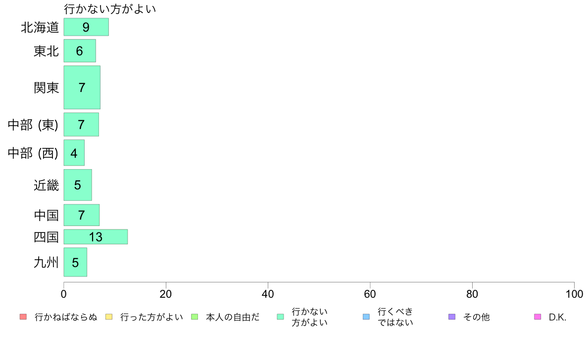Click the D.K. legend label text

(557, 317)
